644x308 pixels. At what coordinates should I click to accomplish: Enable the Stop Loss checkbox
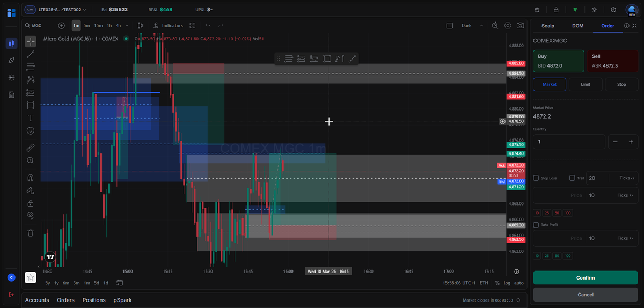pos(536,178)
